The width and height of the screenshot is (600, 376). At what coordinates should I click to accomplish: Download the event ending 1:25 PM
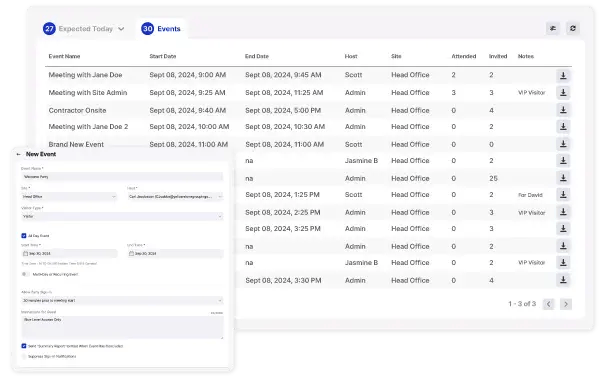click(563, 195)
